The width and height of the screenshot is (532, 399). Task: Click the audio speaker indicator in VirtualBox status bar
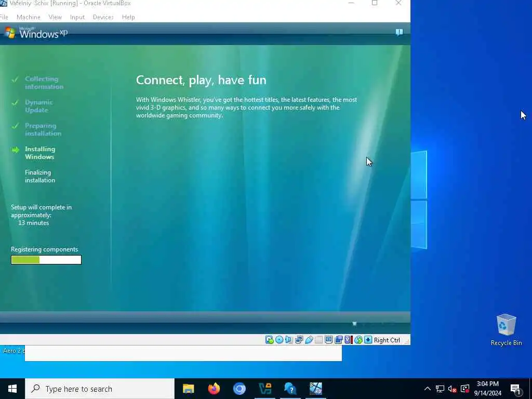[x=289, y=340]
